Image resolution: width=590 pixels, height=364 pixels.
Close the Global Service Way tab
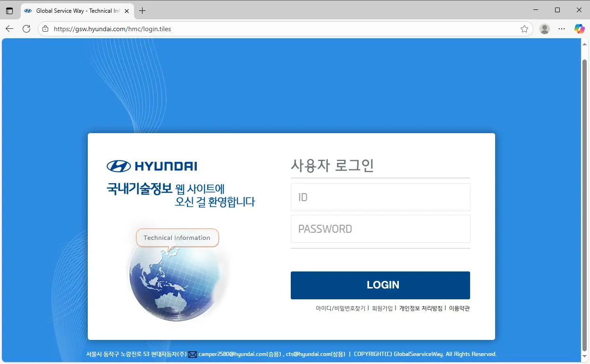[126, 11]
